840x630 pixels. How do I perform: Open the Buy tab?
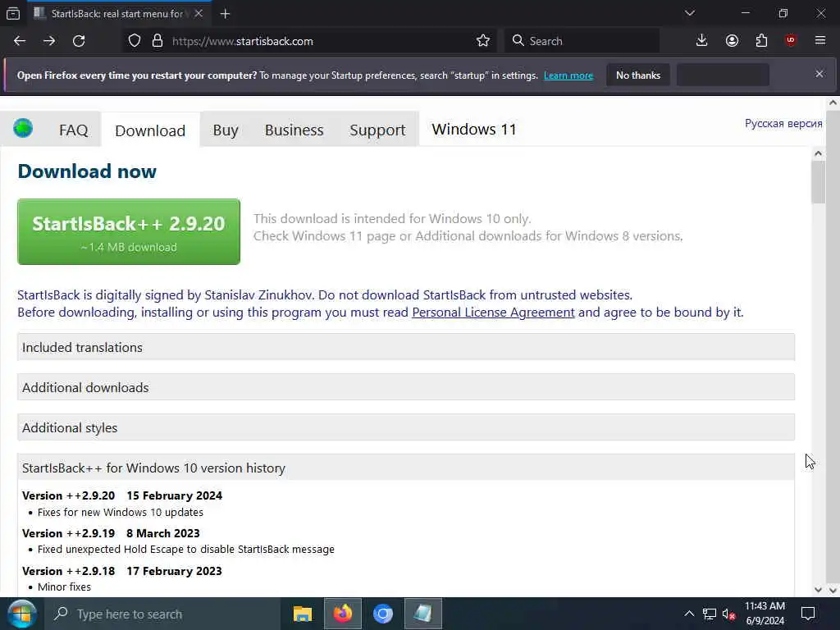(226, 130)
